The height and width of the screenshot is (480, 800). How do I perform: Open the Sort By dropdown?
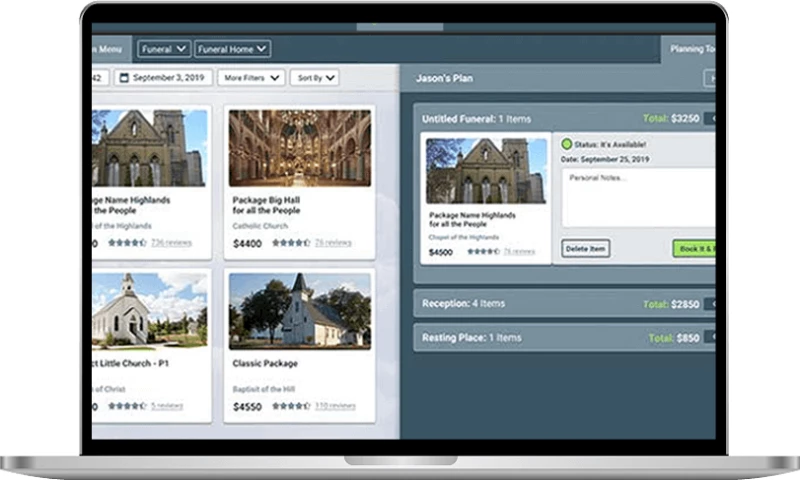click(314, 78)
